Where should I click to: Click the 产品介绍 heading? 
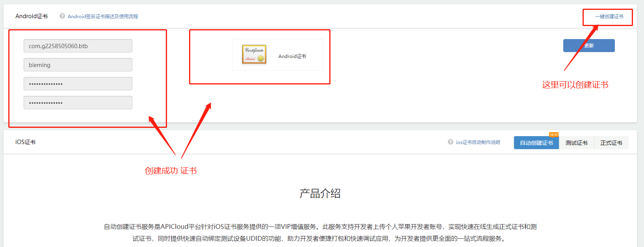point(320,193)
